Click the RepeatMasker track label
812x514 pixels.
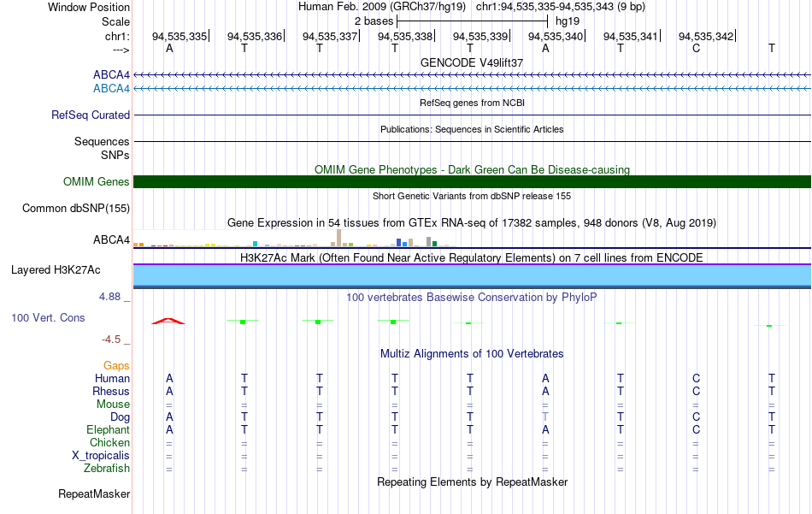coord(94,494)
